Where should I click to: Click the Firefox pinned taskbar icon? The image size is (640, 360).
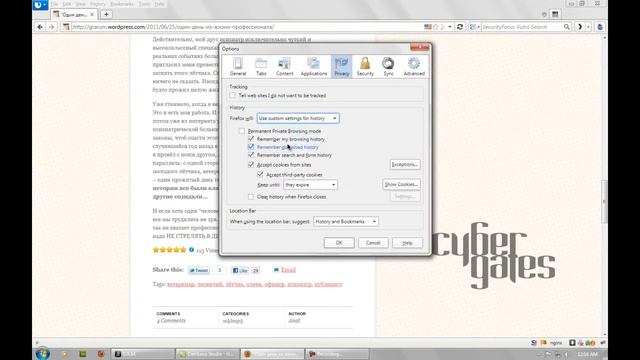pos(101,354)
